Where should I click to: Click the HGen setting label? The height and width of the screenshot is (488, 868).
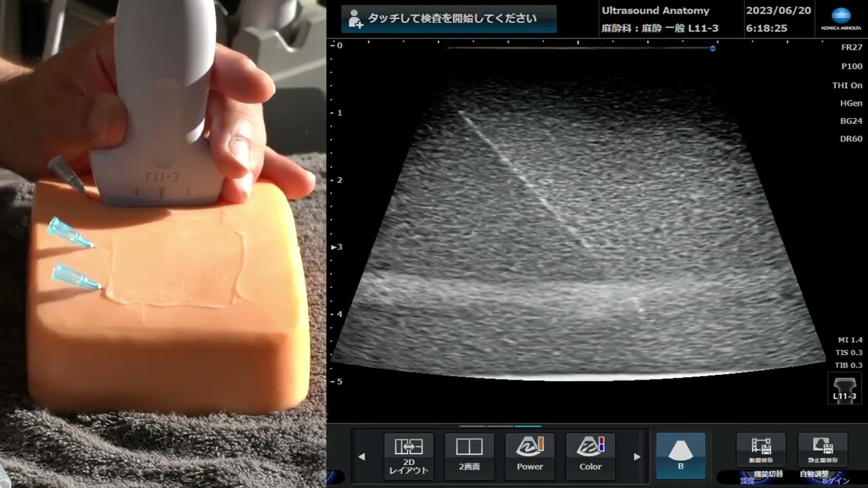851,103
